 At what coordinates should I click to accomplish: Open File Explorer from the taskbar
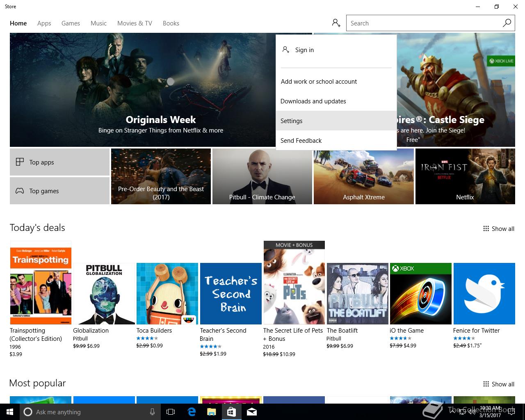(x=211, y=412)
